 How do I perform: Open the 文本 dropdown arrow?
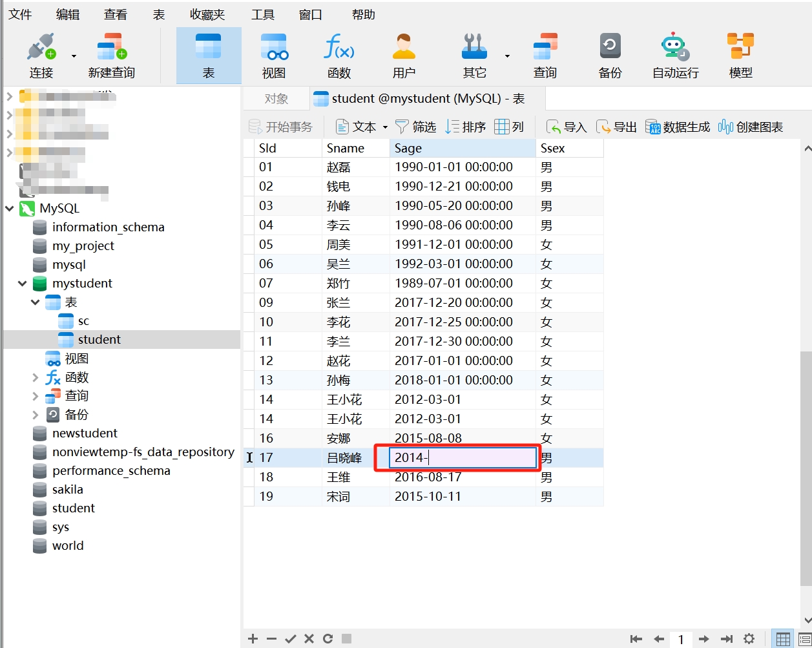click(386, 127)
